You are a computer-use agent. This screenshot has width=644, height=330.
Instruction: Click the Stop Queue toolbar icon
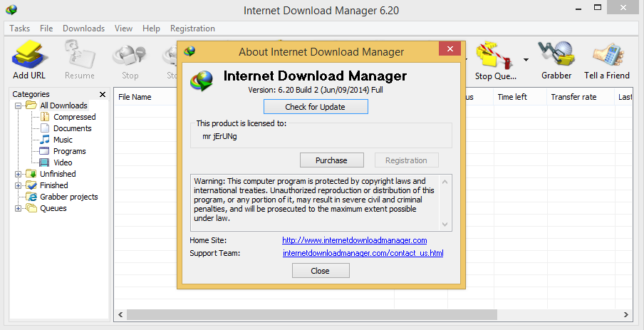(x=495, y=54)
